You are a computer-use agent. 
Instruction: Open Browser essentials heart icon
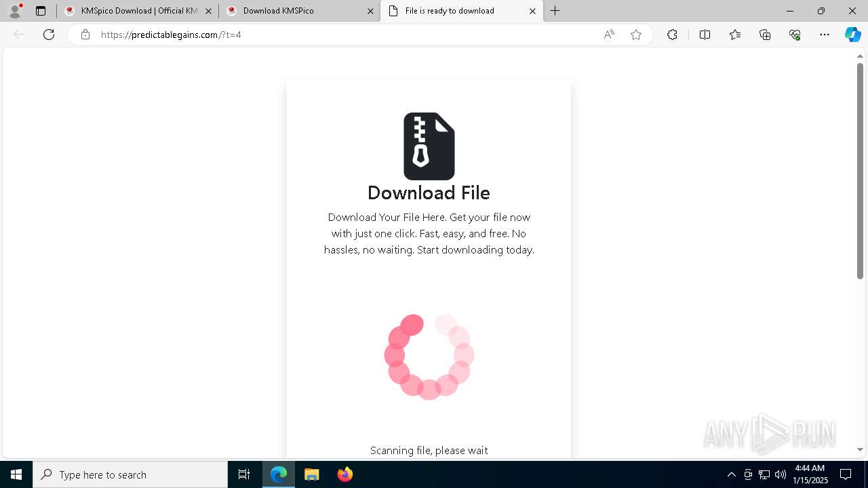coord(795,35)
